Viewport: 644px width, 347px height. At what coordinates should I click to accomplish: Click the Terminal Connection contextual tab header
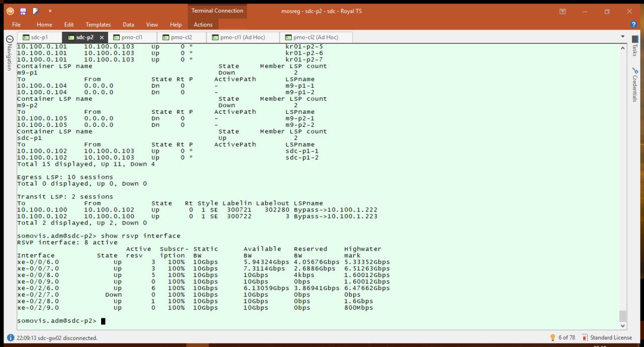tap(217, 11)
